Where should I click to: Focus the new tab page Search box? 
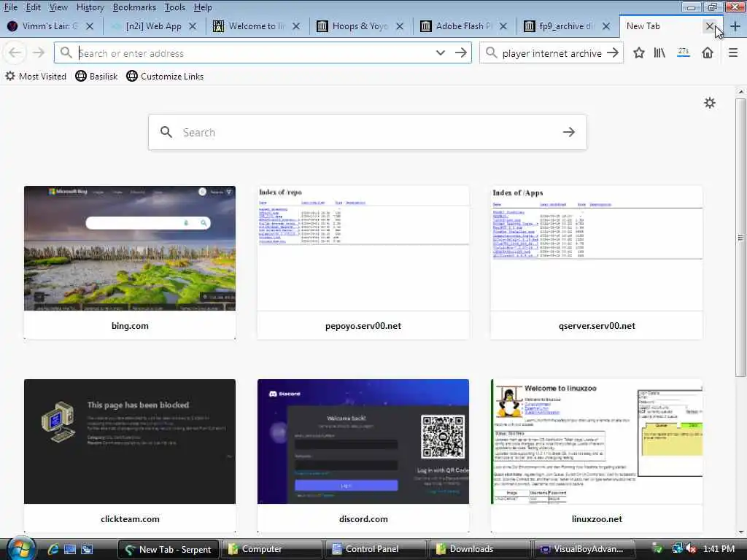pyautogui.click(x=367, y=133)
